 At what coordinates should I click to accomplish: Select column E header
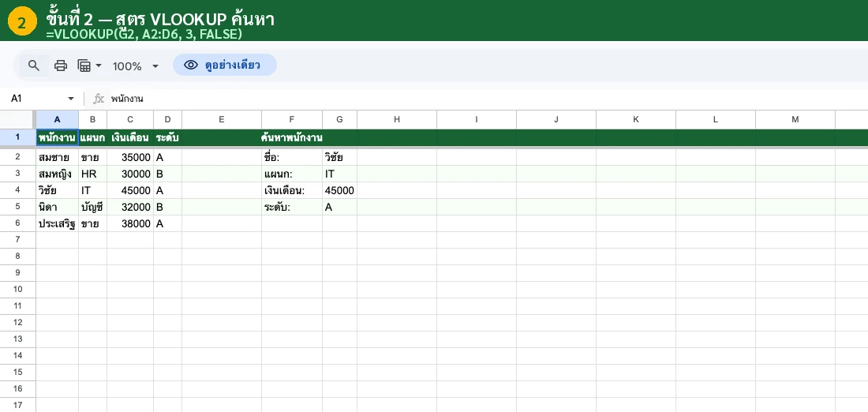(222, 119)
